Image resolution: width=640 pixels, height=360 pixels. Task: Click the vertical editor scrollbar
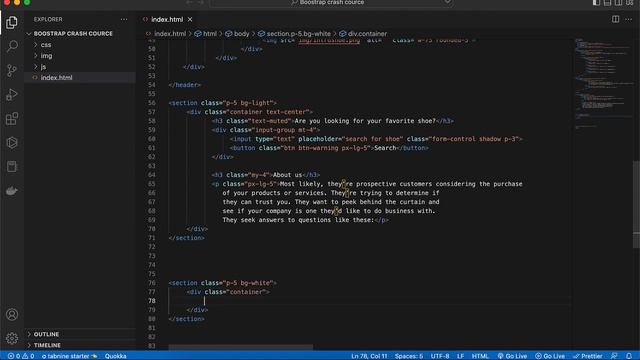click(x=636, y=204)
